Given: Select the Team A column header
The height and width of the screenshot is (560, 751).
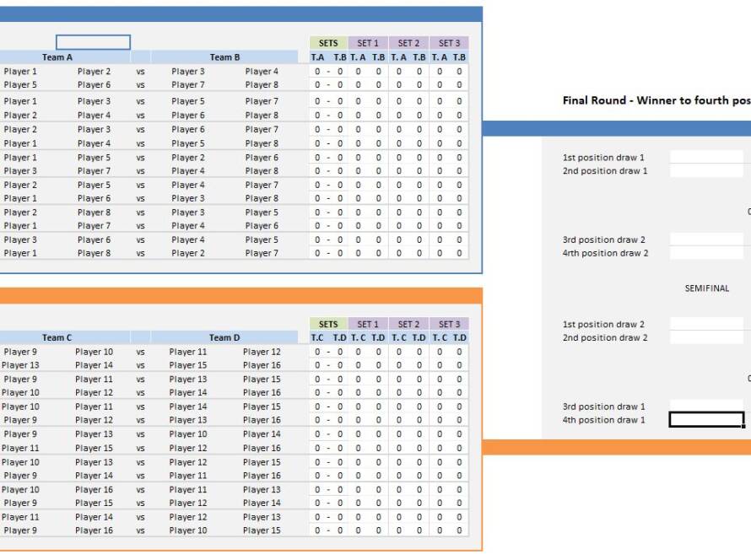Looking at the screenshot, I should click(57, 57).
